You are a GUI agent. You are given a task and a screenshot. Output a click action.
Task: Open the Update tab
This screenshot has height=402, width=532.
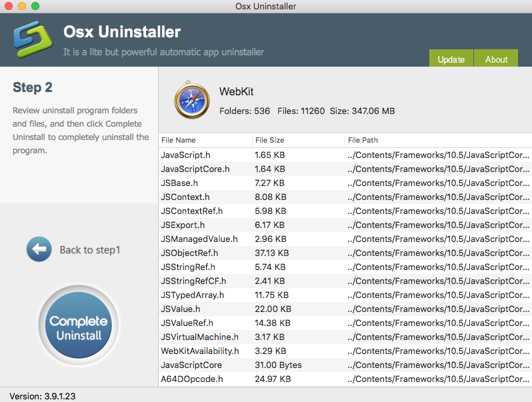point(451,59)
